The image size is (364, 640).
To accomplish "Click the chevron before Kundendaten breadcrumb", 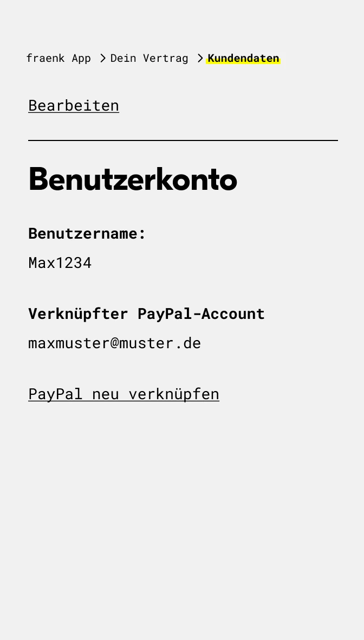I will pos(200,59).
